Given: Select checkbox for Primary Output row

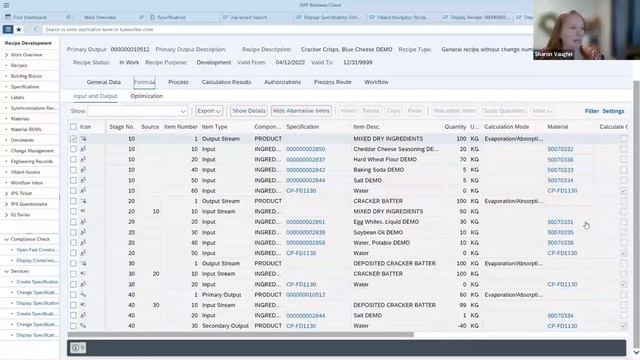Looking at the screenshot, I should pyautogui.click(x=73, y=295).
